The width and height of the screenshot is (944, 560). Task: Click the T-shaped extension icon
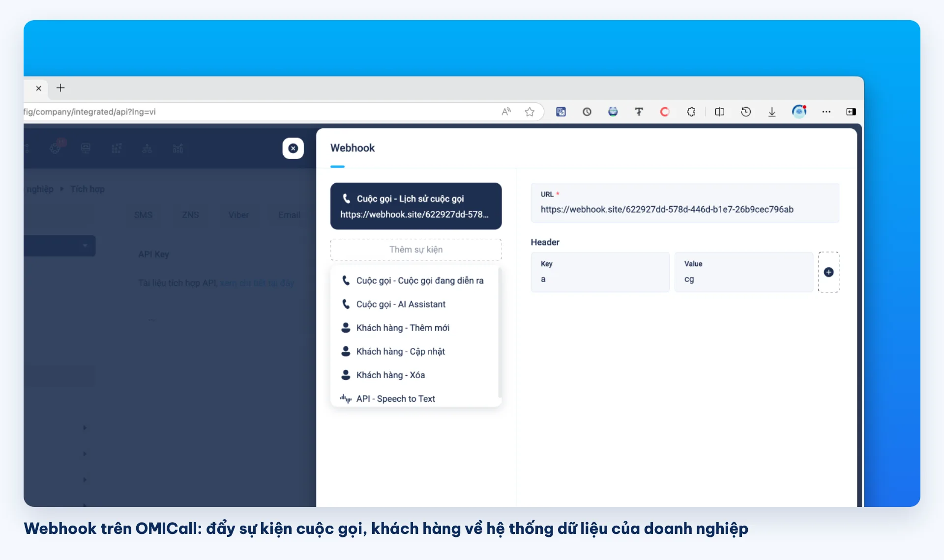[639, 112]
